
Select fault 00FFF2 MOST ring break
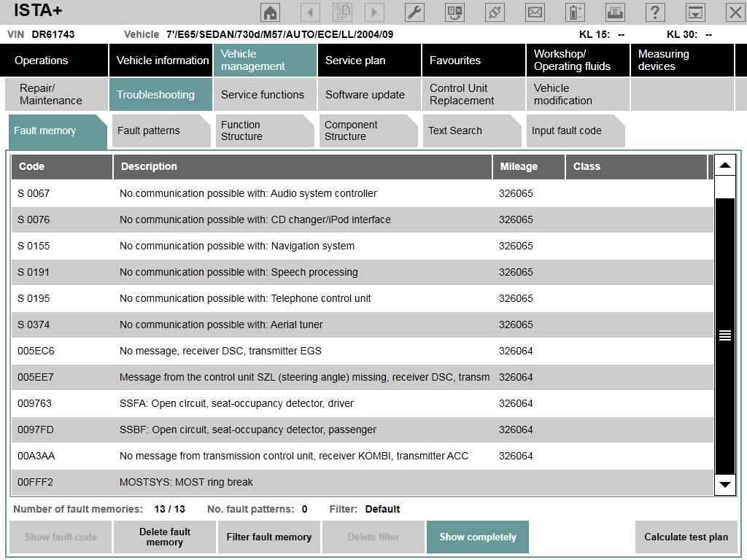[x=363, y=482]
